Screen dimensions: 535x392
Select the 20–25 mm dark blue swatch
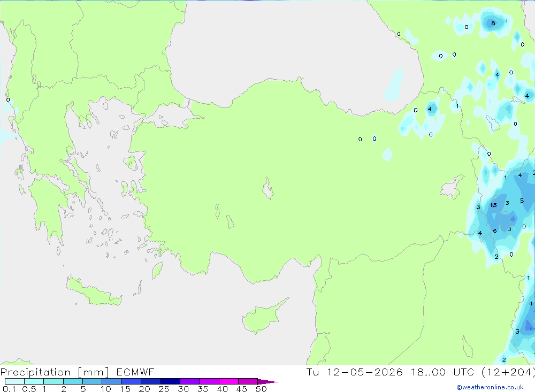click(x=150, y=381)
